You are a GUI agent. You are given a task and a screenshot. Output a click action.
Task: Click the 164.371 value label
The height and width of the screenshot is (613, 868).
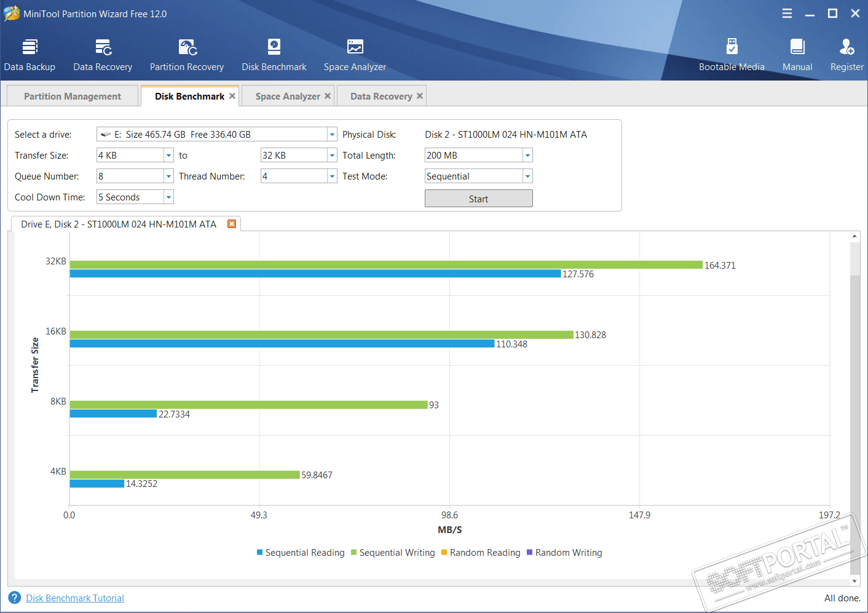[x=720, y=265]
